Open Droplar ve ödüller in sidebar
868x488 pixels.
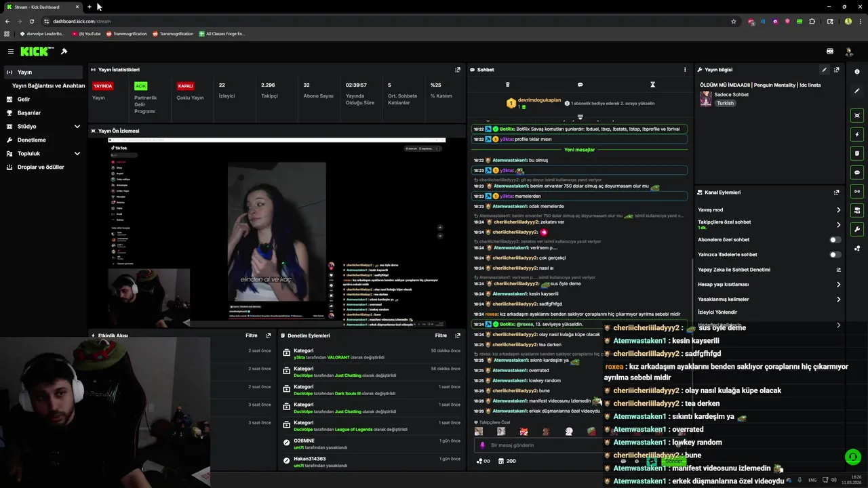tap(42, 167)
